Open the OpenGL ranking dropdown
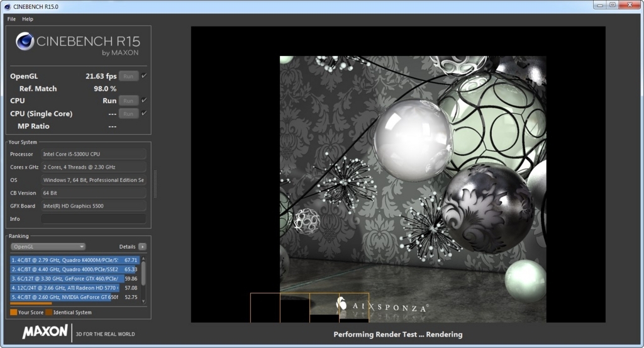This screenshot has width=644, height=348. [48, 247]
